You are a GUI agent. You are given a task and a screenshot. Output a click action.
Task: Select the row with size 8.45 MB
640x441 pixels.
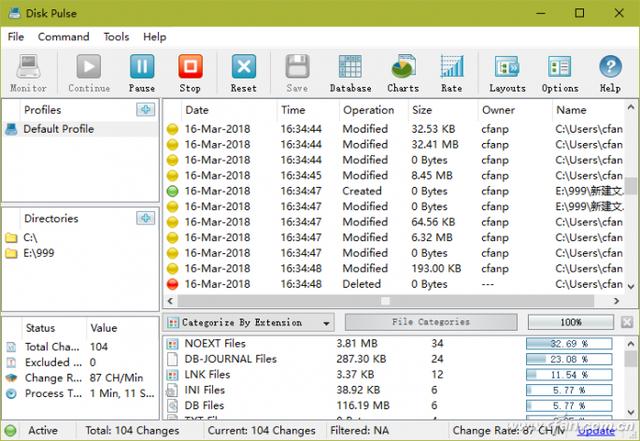395,176
